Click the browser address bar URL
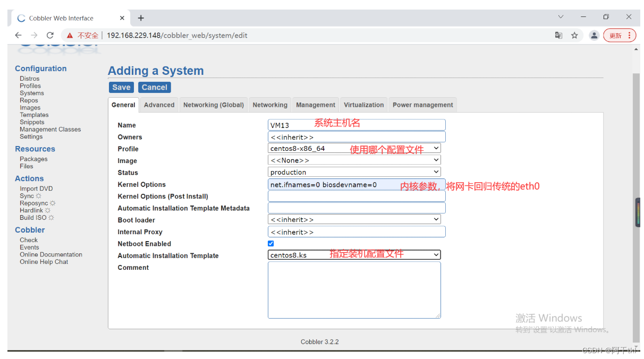 [x=177, y=36]
